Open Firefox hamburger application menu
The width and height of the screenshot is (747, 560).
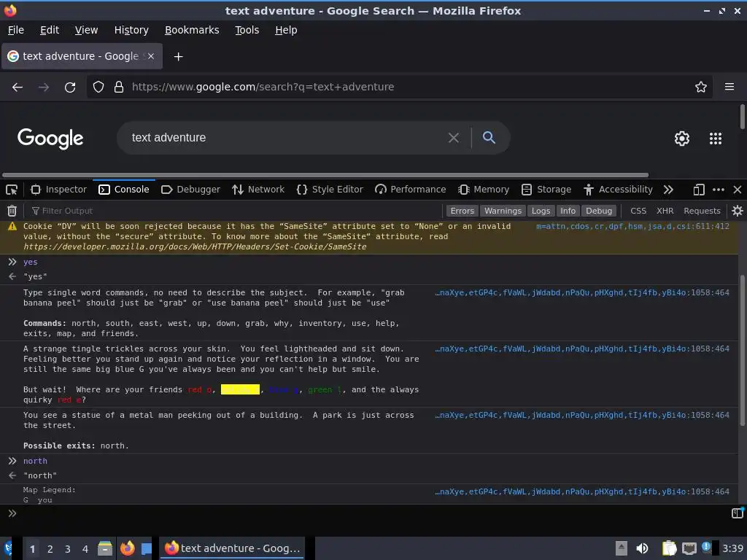729,87
